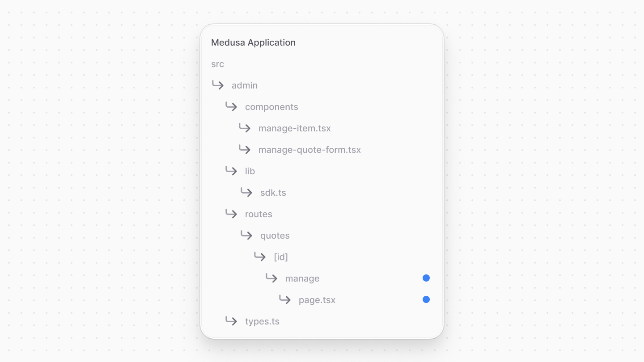The image size is (644, 362).
Task: Click the arrow icon before components
Action: [231, 106]
